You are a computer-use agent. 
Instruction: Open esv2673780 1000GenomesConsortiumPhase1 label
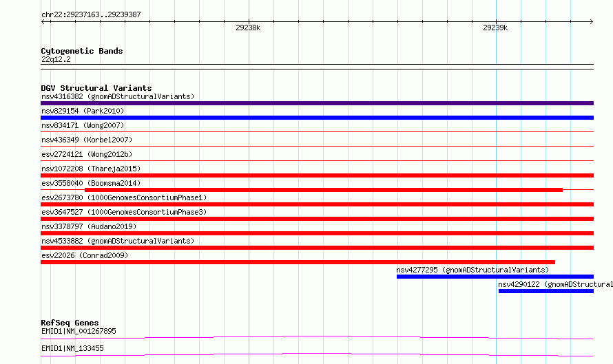pyautogui.click(x=124, y=197)
